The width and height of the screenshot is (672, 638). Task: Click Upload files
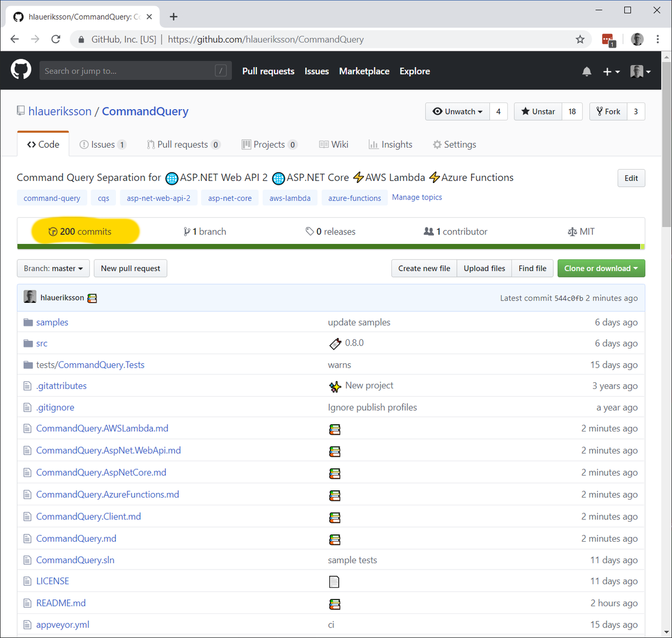(484, 269)
